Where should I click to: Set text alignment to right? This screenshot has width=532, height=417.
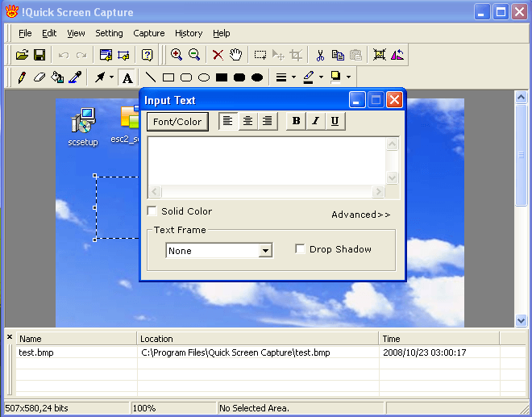click(x=268, y=121)
